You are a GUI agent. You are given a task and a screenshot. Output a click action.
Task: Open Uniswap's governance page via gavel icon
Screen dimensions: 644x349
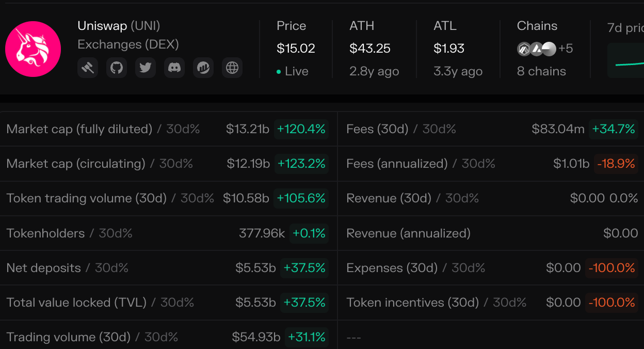87,67
